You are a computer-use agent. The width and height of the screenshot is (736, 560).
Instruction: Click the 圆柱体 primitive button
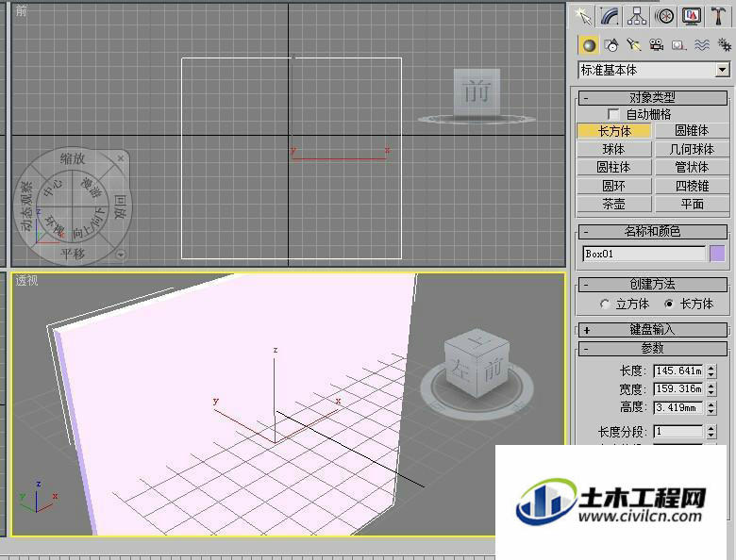click(x=614, y=168)
